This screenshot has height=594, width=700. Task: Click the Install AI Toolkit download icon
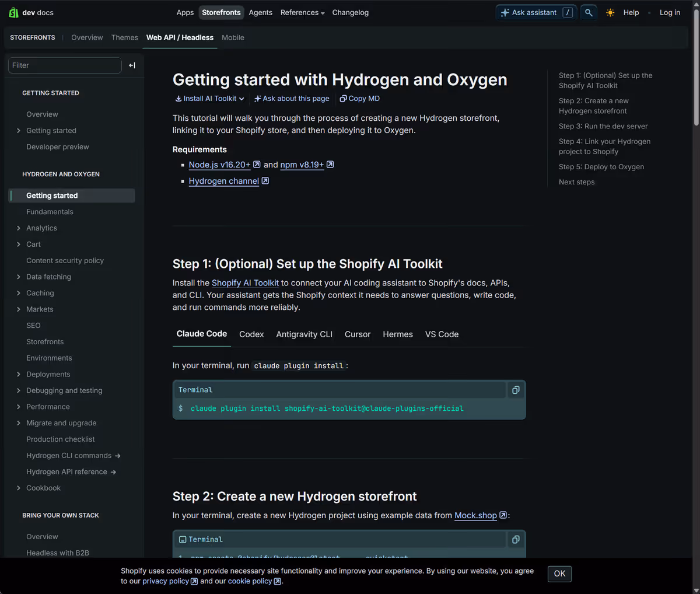click(178, 99)
